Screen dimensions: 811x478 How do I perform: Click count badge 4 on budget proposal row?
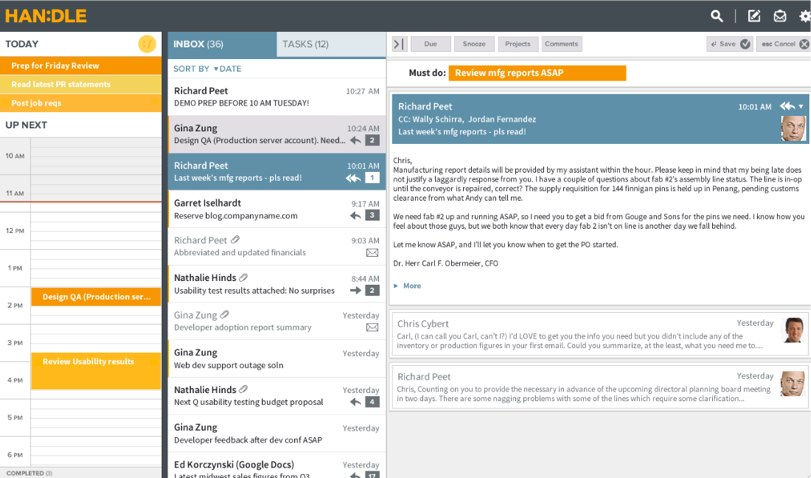(372, 402)
